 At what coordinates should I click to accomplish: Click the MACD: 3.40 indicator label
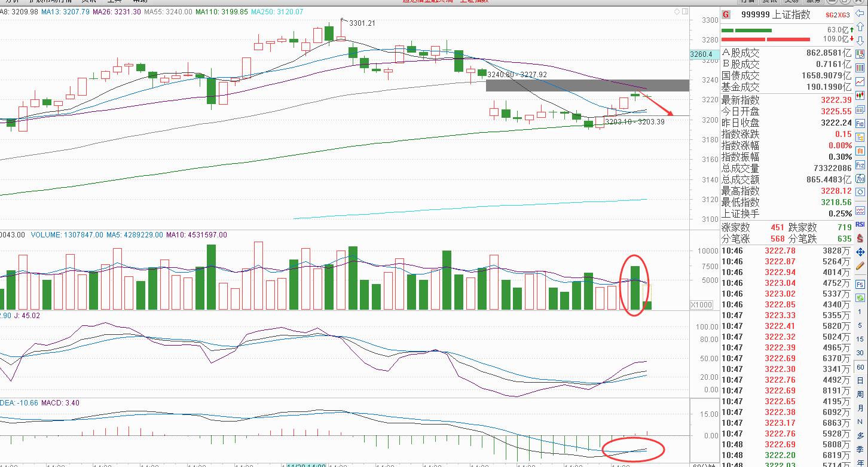click(x=60, y=403)
